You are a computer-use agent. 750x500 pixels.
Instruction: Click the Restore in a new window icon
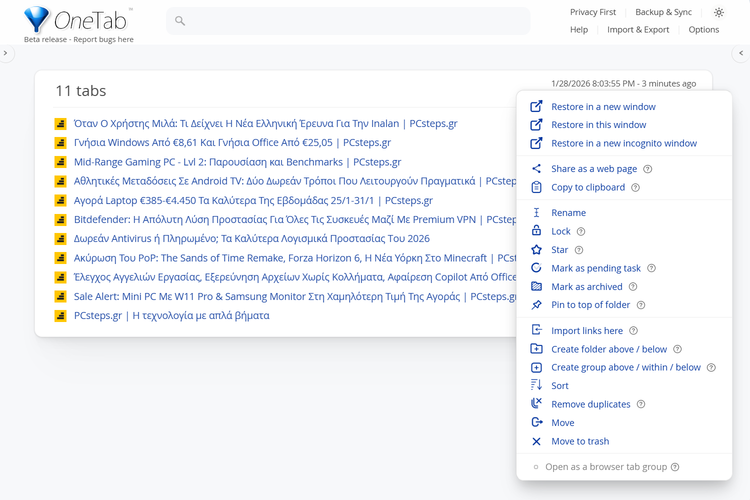(537, 107)
